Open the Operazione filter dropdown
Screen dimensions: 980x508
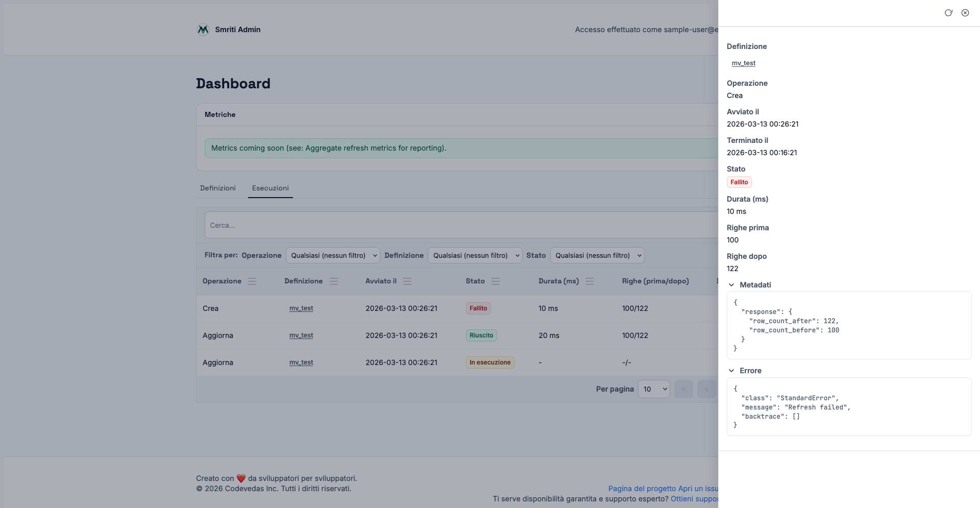pos(333,255)
